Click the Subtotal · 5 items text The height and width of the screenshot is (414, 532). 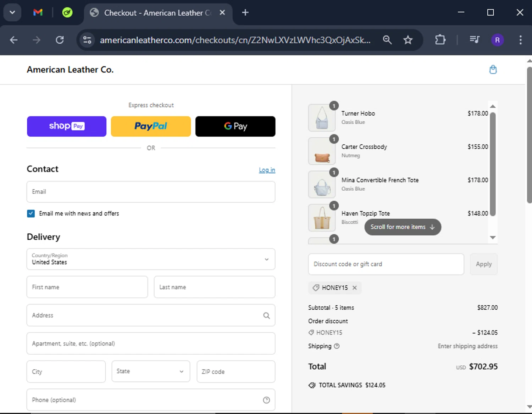(331, 308)
